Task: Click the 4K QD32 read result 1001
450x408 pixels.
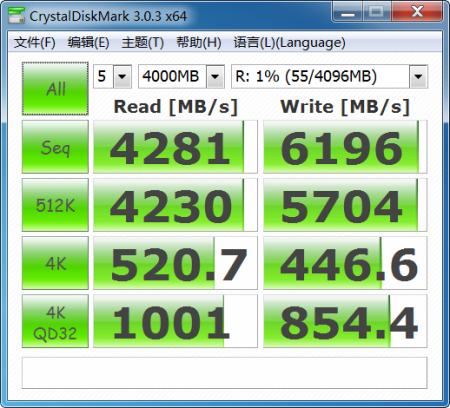Action: (175, 321)
